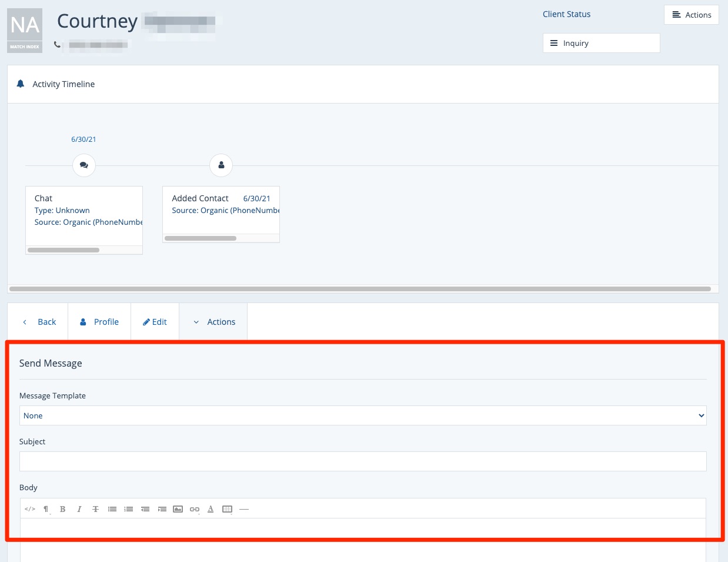Toggle HTML source code view in editor
This screenshot has height=562, width=728.
[x=30, y=509]
